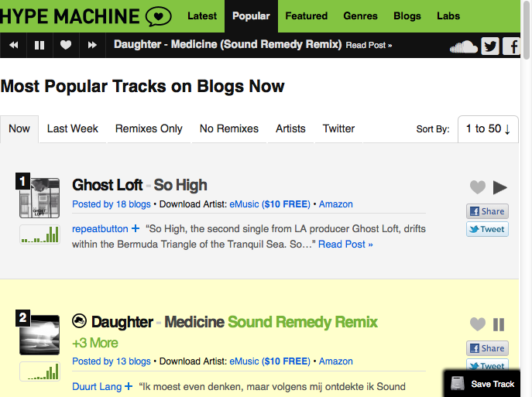This screenshot has width=532, height=397.
Task: Love the Daughter Medicine remix track
Action: click(x=478, y=324)
